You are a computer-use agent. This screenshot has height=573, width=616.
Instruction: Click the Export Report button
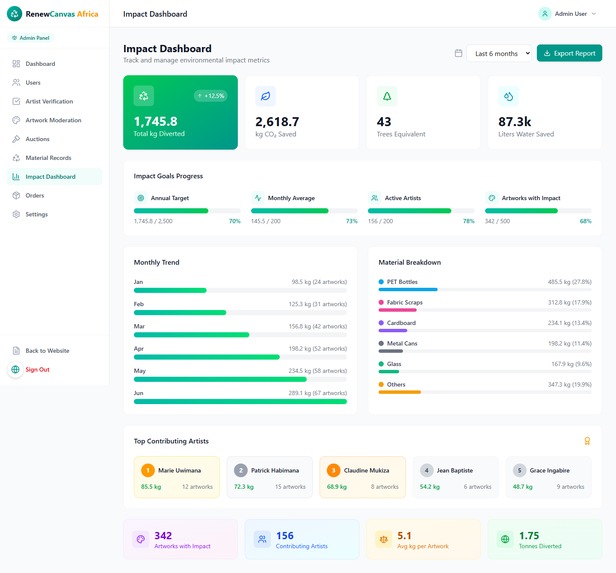click(x=569, y=53)
